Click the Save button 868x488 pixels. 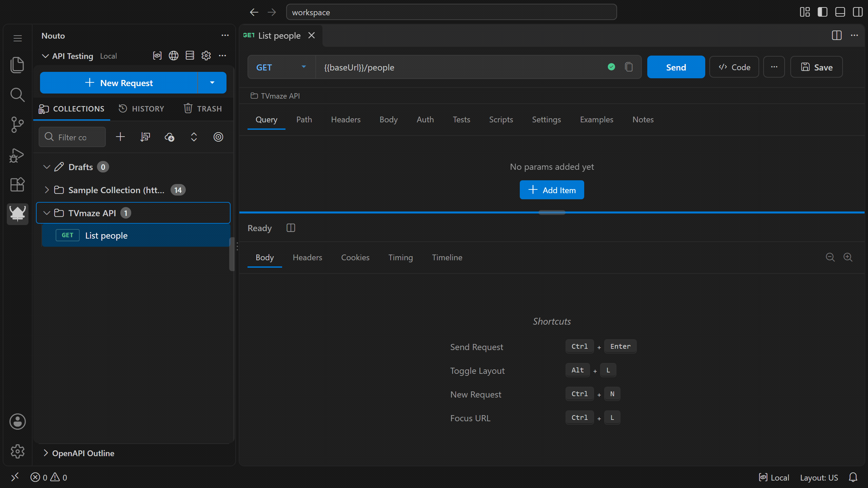coord(816,67)
